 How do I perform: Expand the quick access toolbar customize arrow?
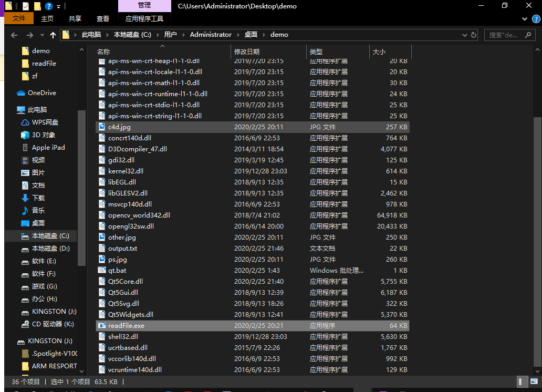tap(58, 6)
